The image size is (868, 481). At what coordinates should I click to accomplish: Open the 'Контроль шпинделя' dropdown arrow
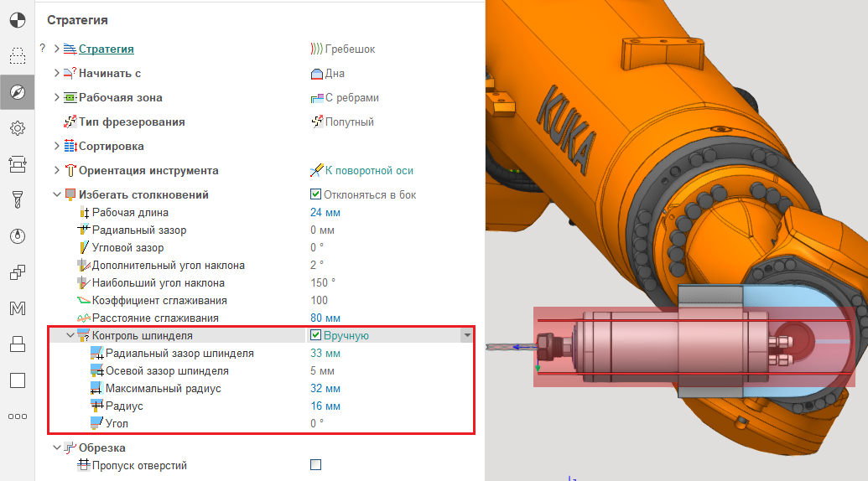click(467, 336)
